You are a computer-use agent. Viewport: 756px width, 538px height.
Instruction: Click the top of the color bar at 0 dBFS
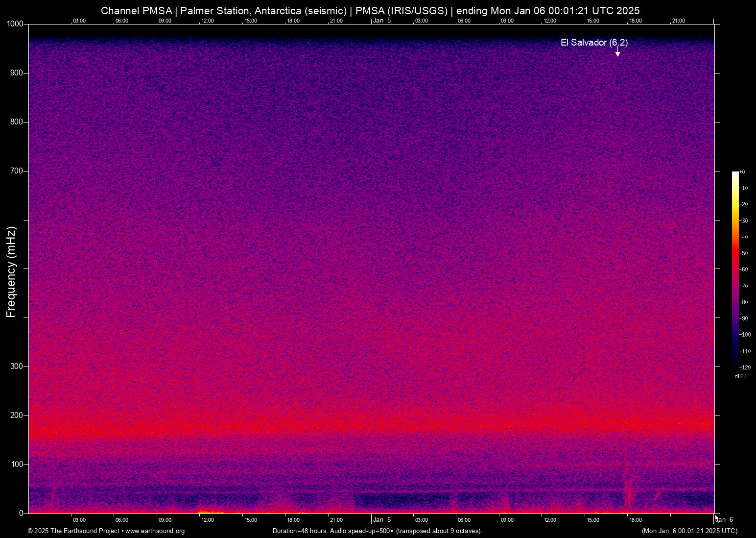coord(735,172)
